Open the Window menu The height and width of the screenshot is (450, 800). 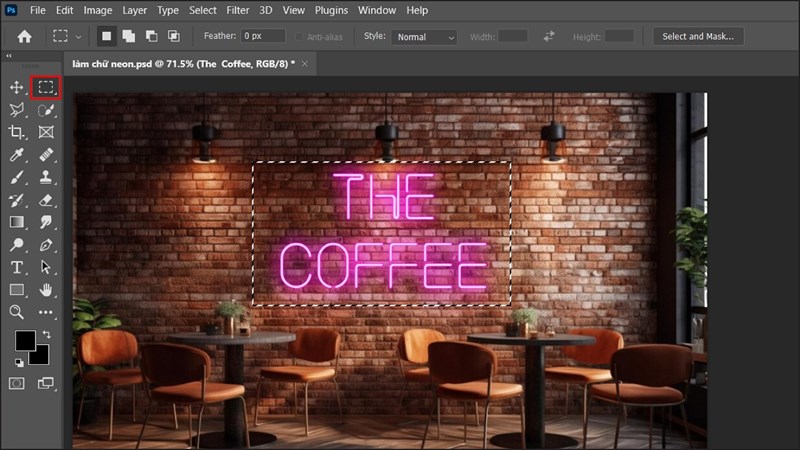(377, 10)
